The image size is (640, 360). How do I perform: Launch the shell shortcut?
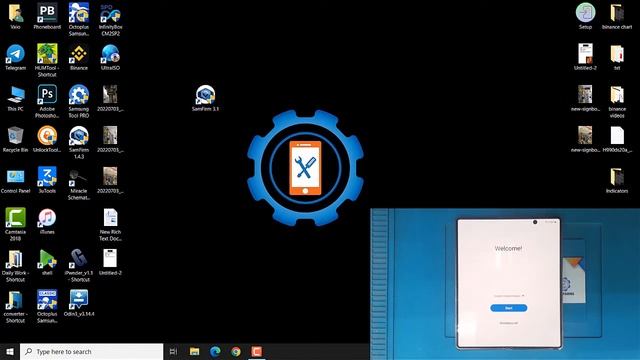click(47, 262)
